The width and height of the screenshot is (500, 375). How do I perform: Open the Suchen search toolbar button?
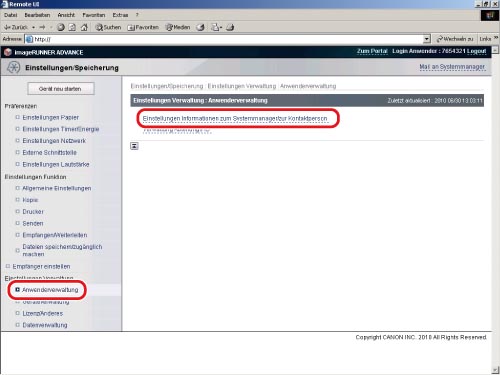108,27
